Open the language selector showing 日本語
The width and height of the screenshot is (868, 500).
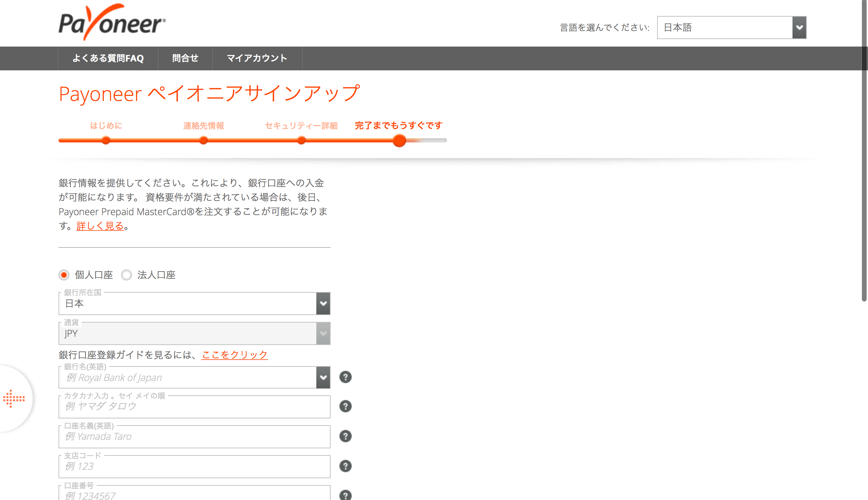pyautogui.click(x=732, y=28)
